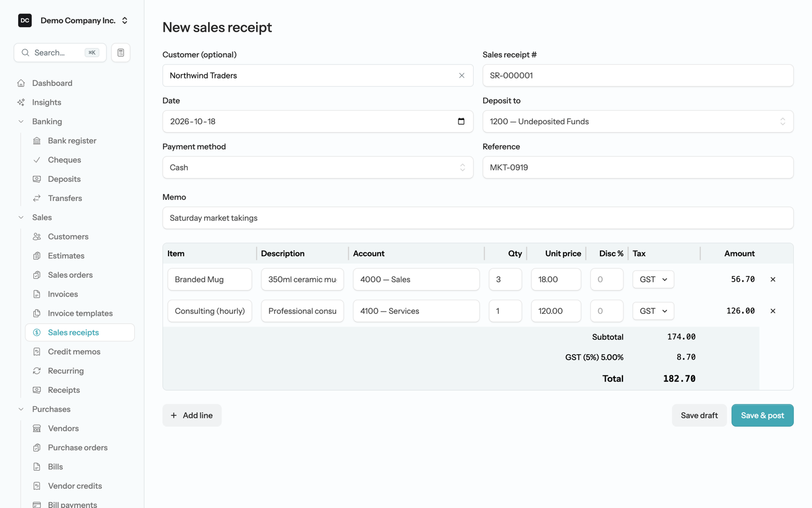Image resolution: width=812 pixels, height=508 pixels.
Task: Clear the Northwind Traders customer selection
Action: [x=462, y=76]
